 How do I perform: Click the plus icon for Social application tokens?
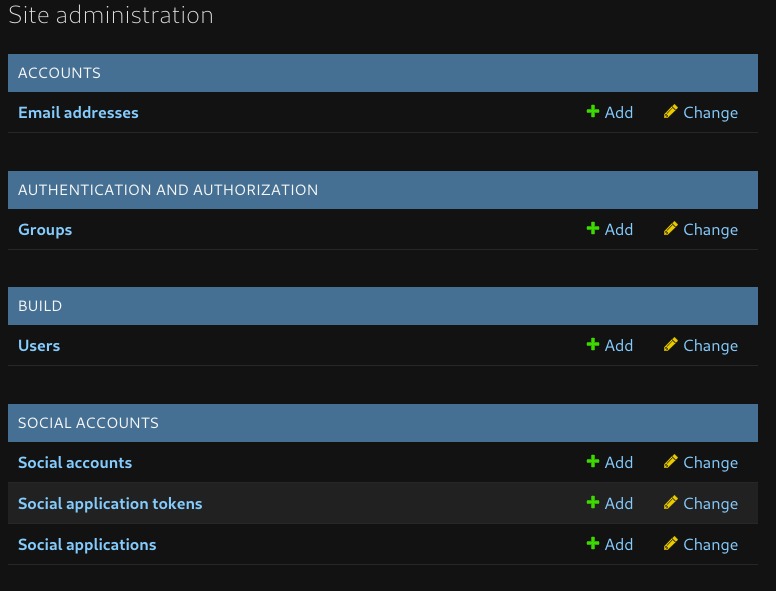click(x=592, y=502)
